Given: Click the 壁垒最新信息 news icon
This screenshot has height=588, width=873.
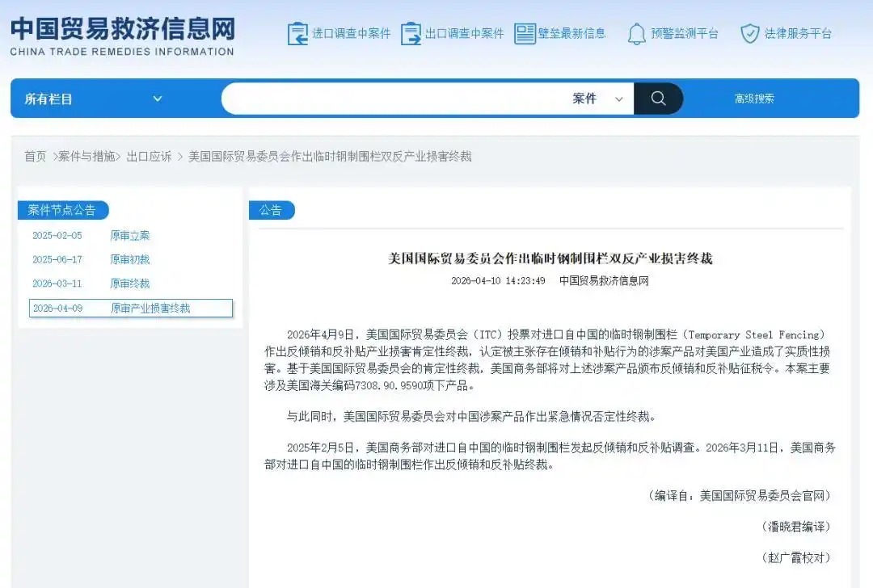Looking at the screenshot, I should tap(525, 33).
